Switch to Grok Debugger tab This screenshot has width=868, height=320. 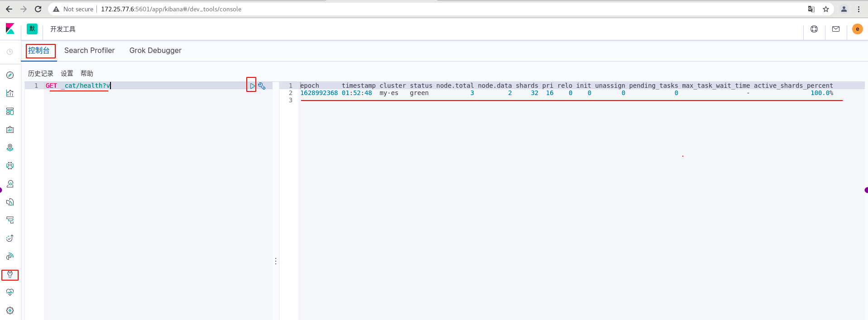click(x=155, y=50)
